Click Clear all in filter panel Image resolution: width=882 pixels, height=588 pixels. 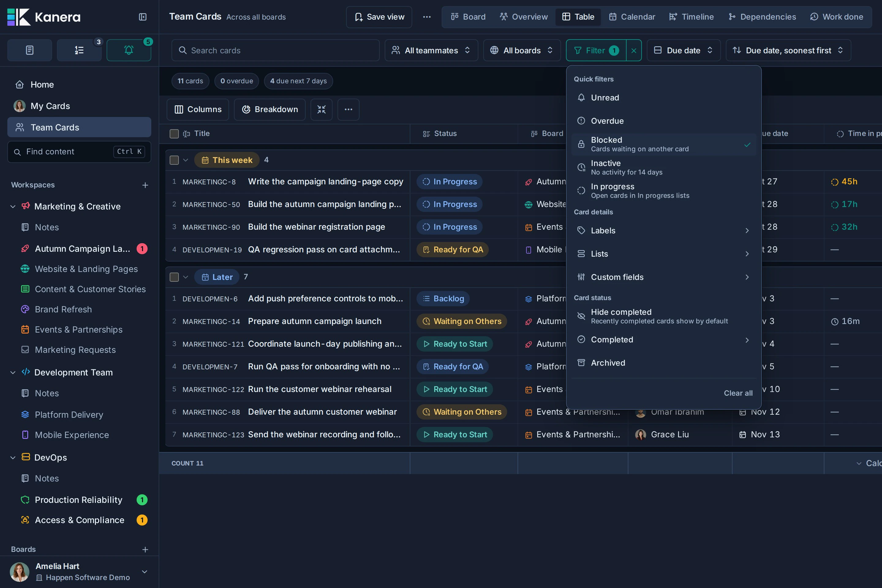[x=738, y=393]
